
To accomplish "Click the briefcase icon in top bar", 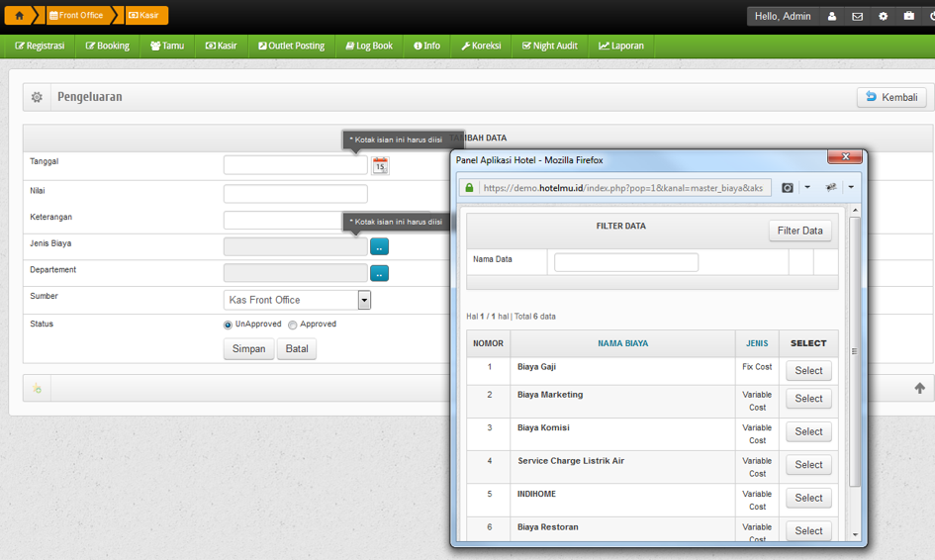I will pos(909,16).
